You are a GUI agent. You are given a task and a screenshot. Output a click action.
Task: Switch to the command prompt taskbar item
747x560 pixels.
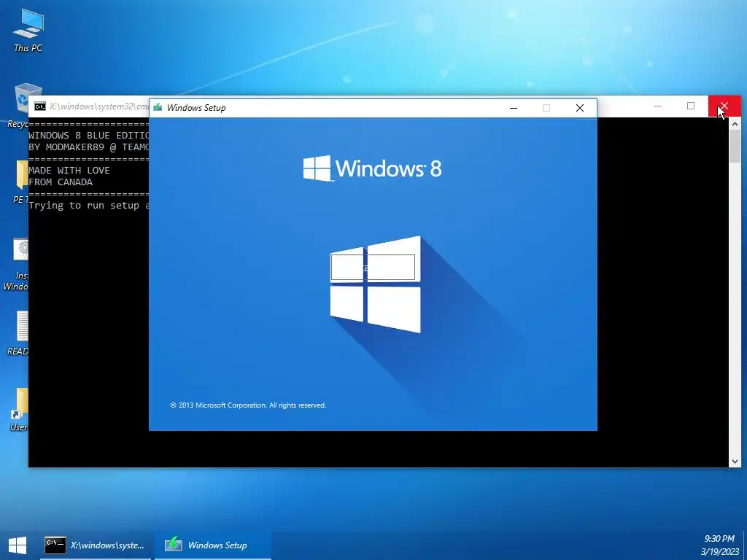point(96,545)
